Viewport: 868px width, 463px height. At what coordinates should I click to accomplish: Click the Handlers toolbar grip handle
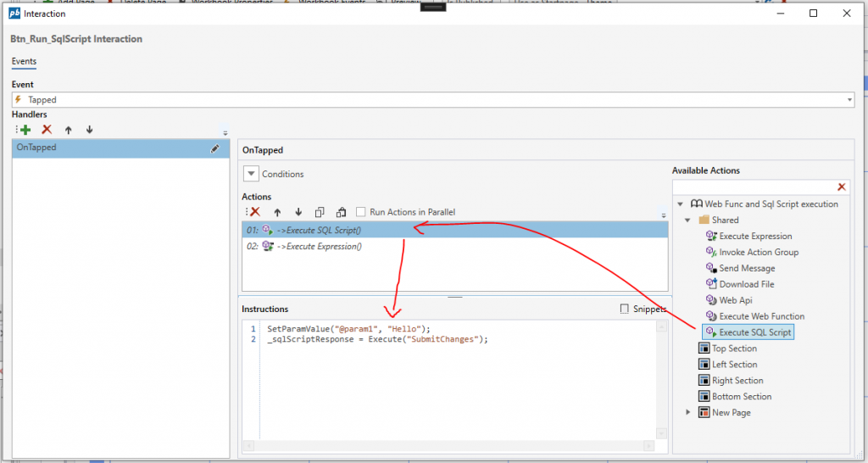point(17,130)
